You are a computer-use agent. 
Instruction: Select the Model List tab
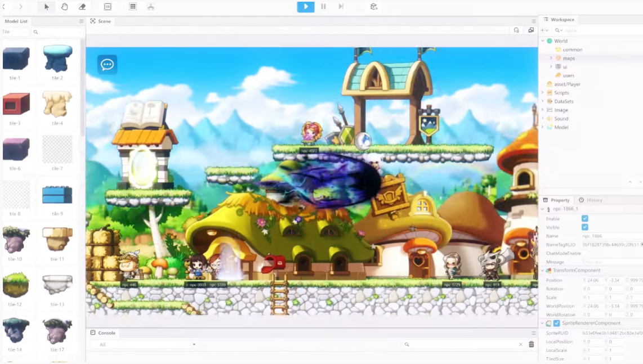click(16, 21)
